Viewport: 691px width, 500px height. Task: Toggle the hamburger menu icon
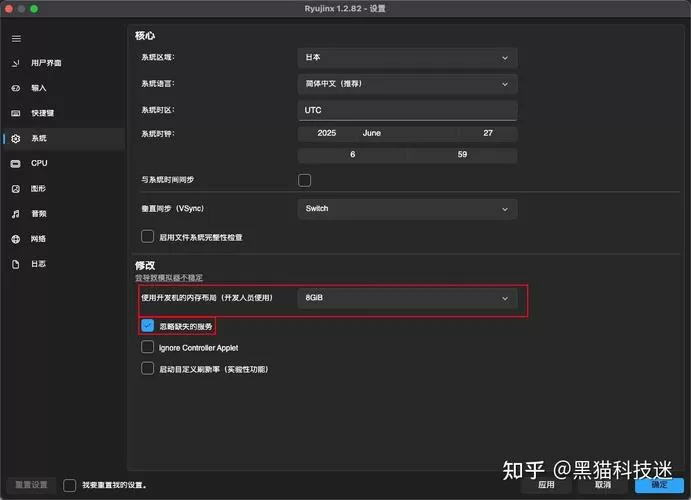point(16,39)
